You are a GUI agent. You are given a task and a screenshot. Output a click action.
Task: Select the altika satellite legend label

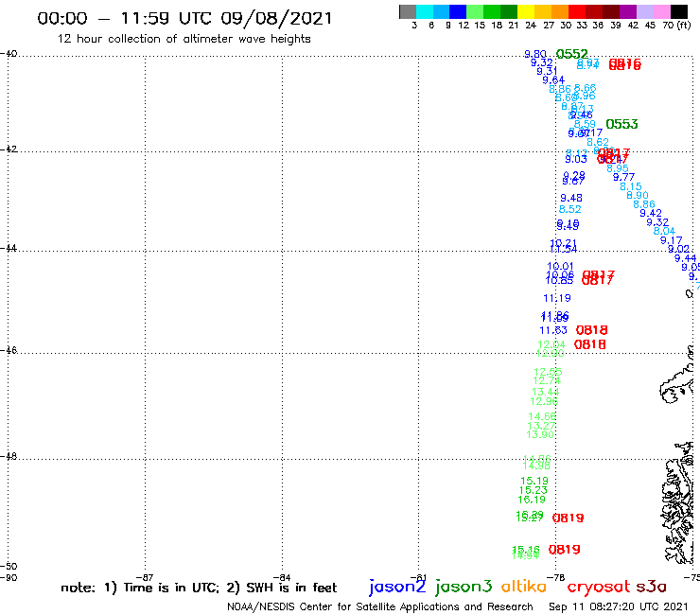[x=523, y=587]
